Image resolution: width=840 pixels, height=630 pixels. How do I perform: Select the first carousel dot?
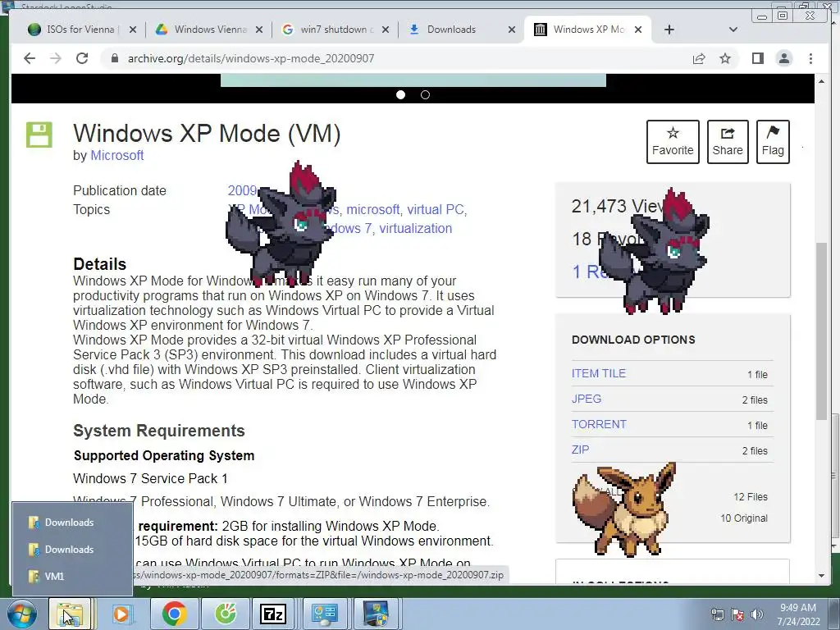[x=400, y=95]
